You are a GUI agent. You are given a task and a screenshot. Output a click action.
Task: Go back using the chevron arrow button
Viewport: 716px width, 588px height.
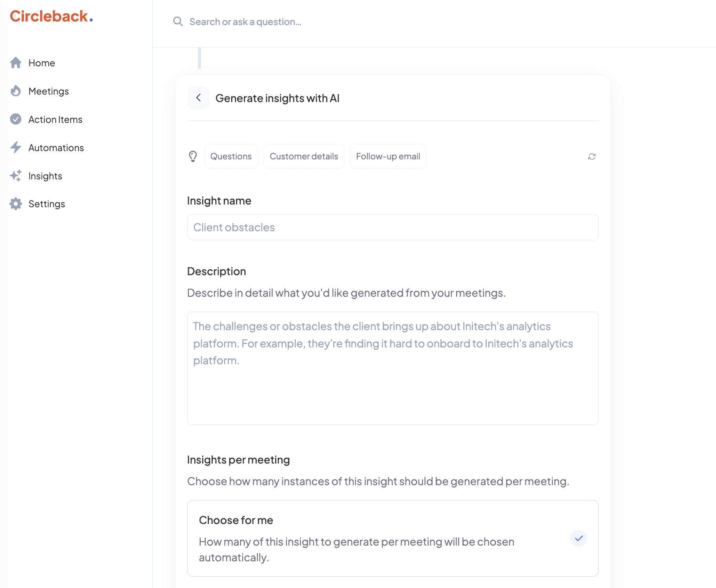click(x=198, y=98)
